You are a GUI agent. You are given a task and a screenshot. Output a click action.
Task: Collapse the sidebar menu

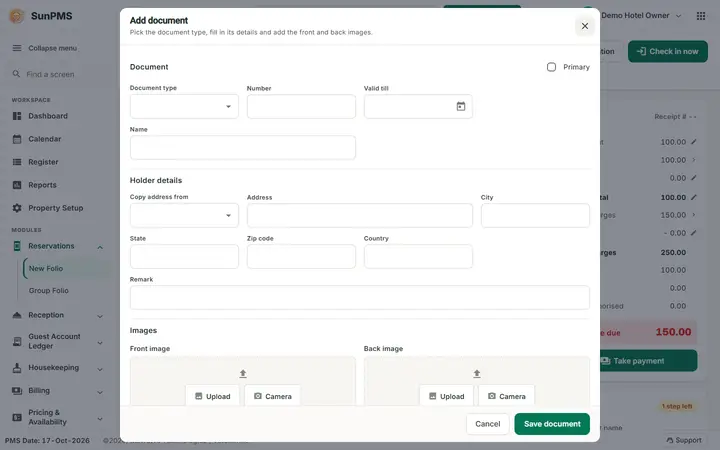(45, 48)
